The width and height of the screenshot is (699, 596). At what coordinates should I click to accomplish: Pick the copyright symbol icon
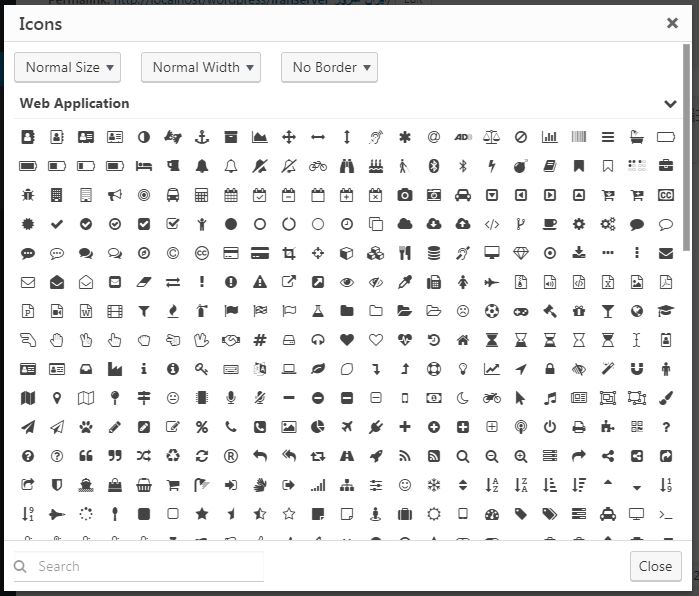coord(173,253)
